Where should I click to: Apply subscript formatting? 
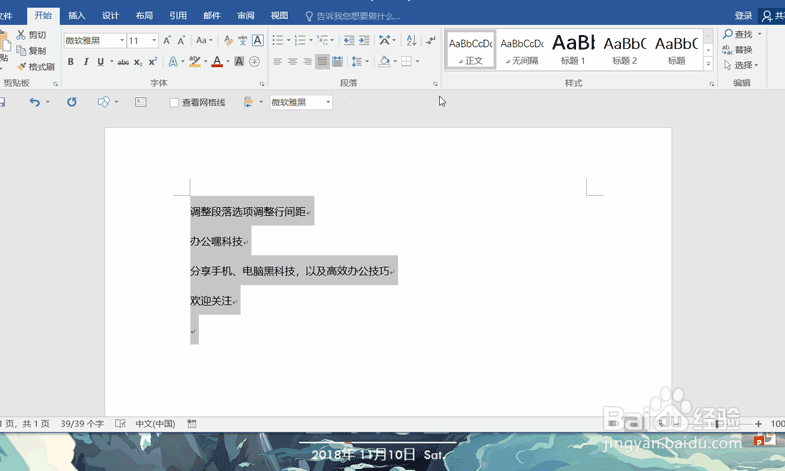pyautogui.click(x=138, y=62)
